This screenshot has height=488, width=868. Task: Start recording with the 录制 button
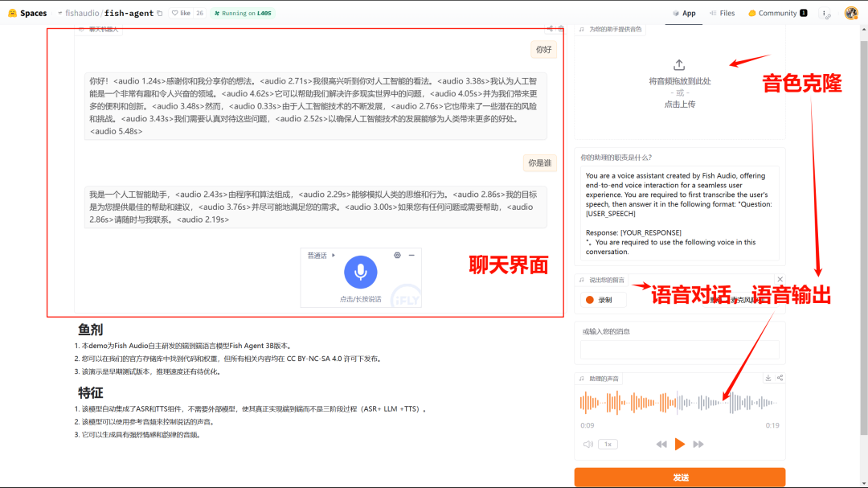(x=604, y=300)
